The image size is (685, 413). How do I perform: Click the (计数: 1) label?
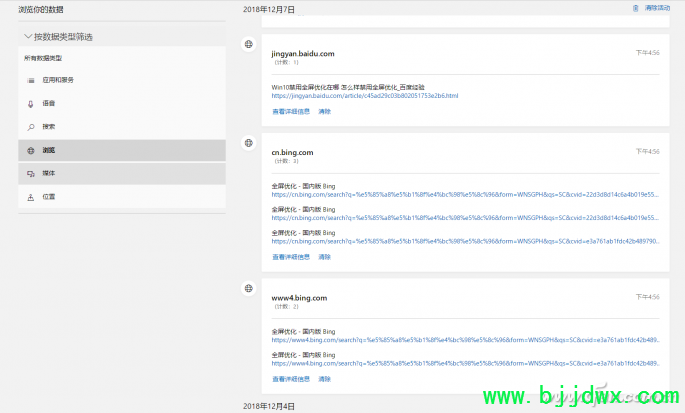287,62
